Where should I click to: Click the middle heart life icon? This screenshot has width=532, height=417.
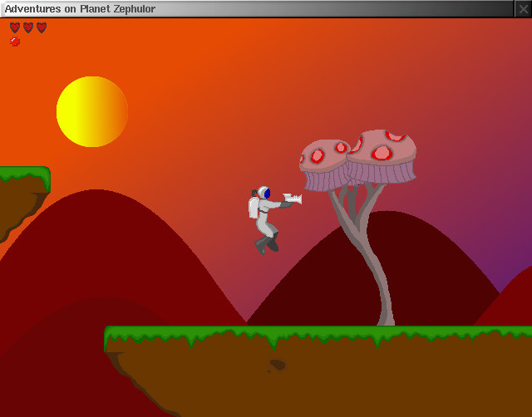pos(28,27)
